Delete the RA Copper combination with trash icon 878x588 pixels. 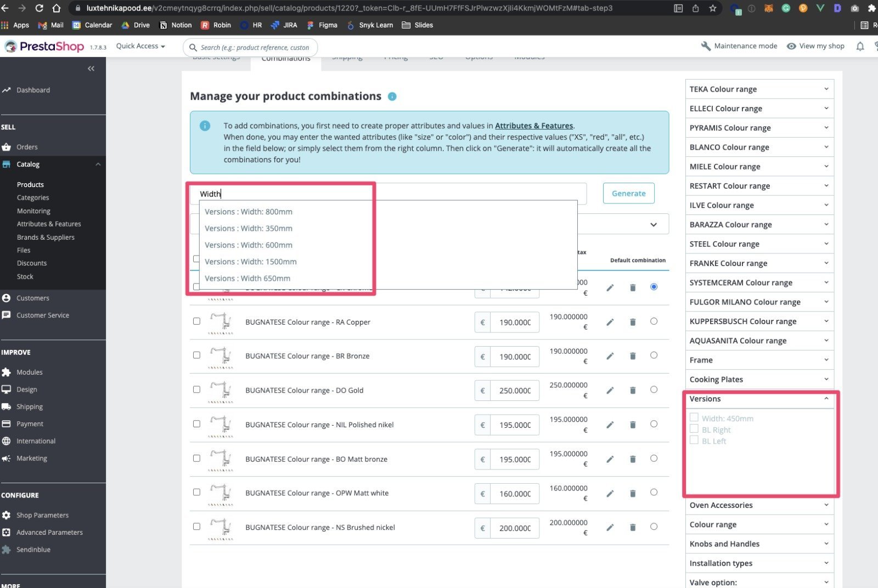[x=633, y=322]
